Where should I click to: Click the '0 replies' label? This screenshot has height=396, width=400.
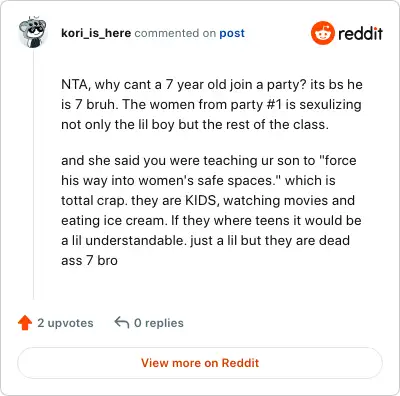[159, 323]
